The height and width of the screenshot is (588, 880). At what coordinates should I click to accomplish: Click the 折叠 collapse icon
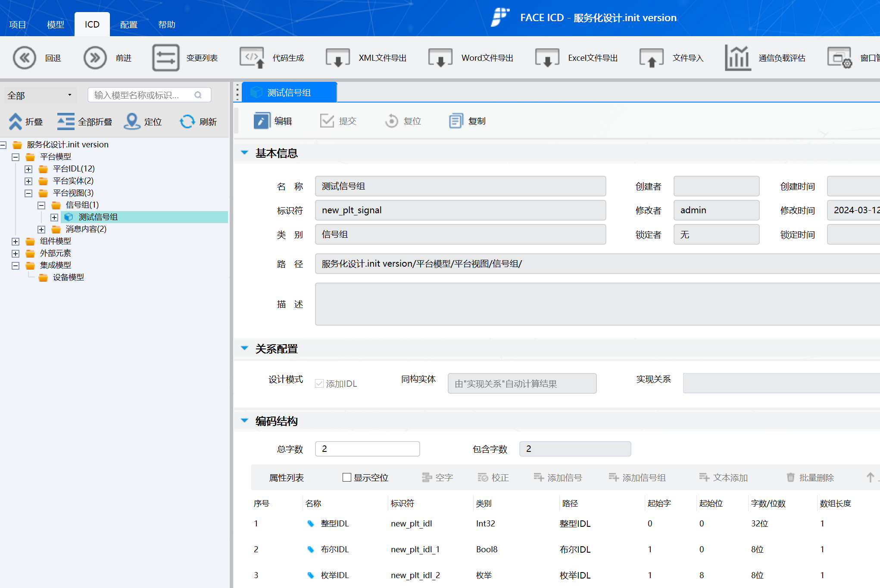16,121
